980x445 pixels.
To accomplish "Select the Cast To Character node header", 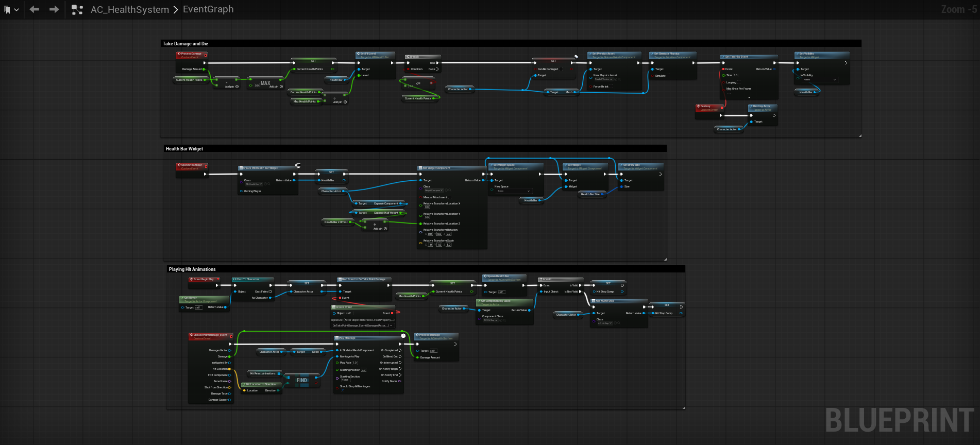I will [252, 279].
